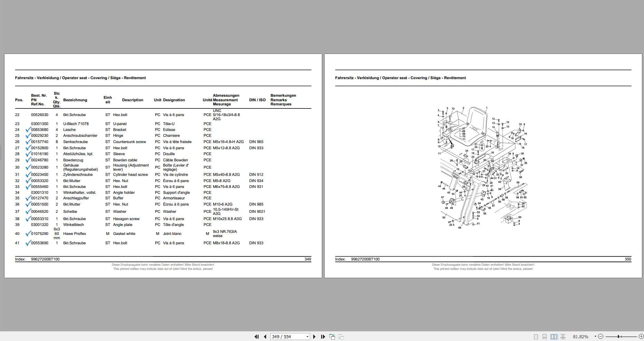This screenshot has height=341, width=644.
Task: Click the 'Abstützhülse, kpl.' cell
Action: click(x=78, y=154)
